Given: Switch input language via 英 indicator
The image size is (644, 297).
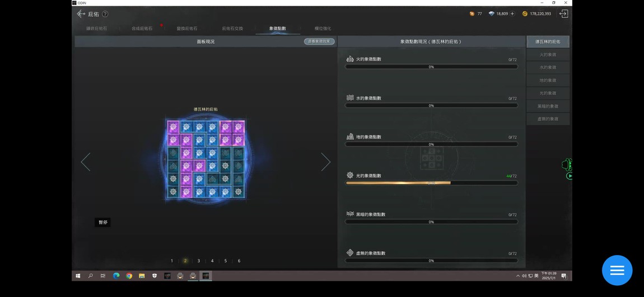Looking at the screenshot, I should (x=536, y=276).
